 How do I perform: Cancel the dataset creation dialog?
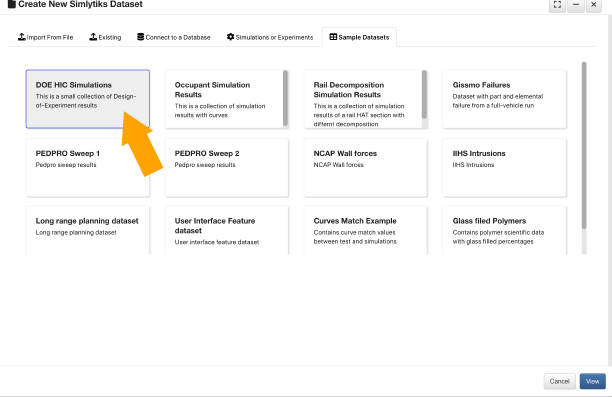pyautogui.click(x=559, y=381)
